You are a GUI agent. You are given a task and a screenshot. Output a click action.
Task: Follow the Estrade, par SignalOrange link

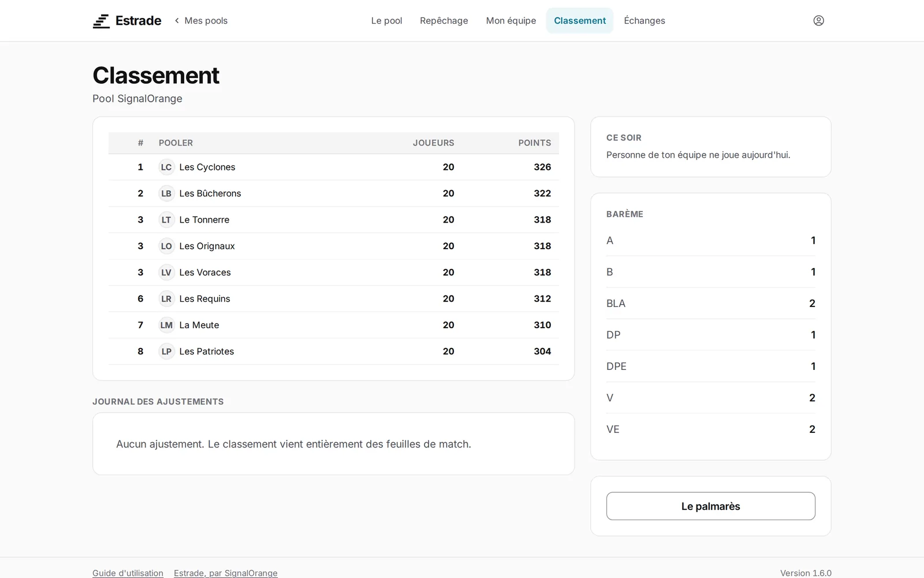(226, 573)
